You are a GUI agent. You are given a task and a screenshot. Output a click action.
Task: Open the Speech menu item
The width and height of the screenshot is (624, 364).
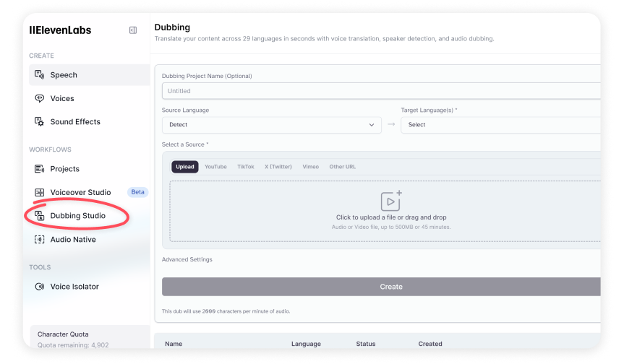[x=89, y=74]
